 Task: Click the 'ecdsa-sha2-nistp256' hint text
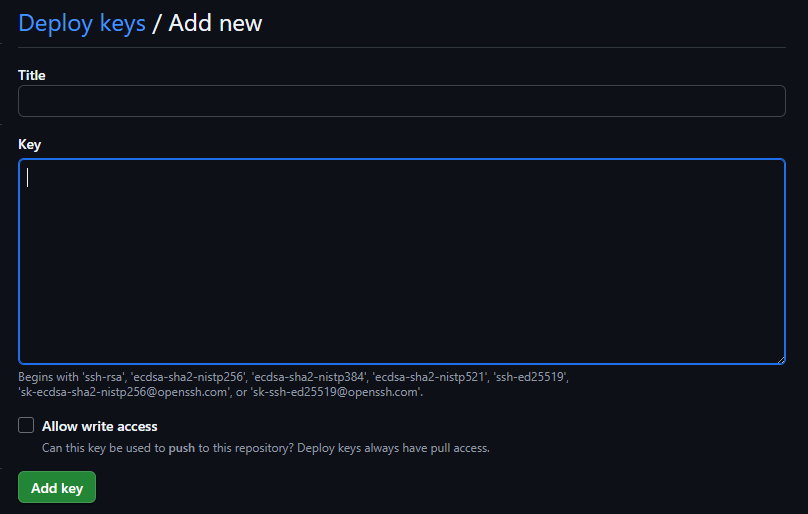[x=188, y=377]
